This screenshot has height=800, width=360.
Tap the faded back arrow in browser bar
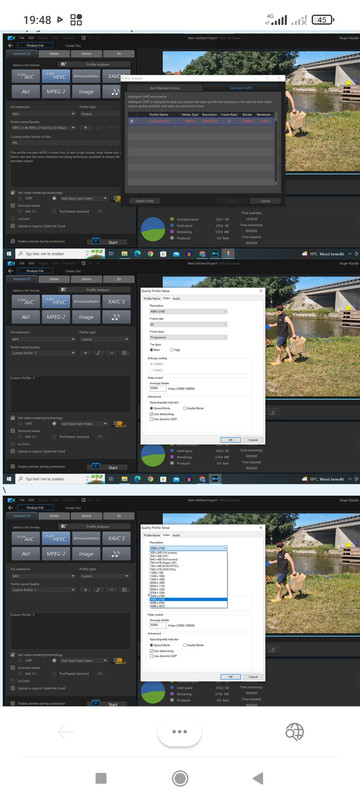(65, 732)
